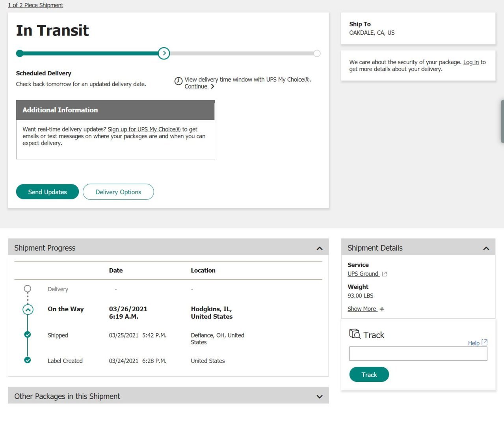
Task: Open the 1 of 2 Piece Shipment link
Action: tap(35, 5)
